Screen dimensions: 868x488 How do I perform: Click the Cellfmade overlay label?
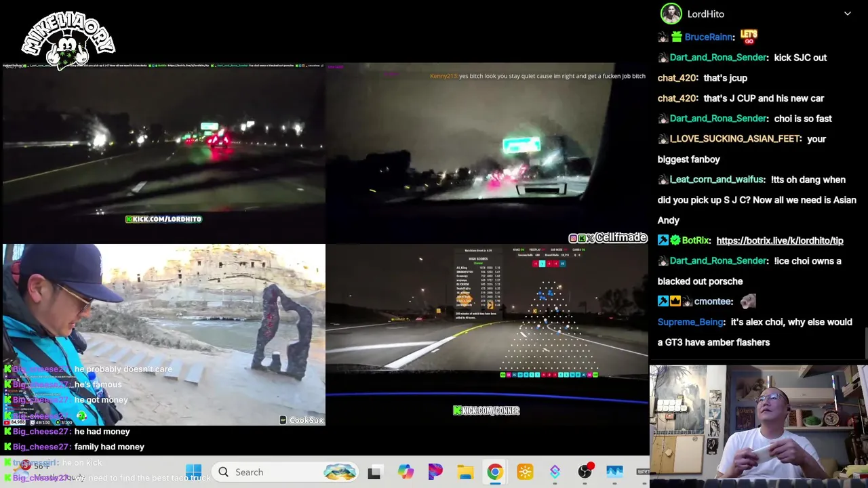click(608, 238)
